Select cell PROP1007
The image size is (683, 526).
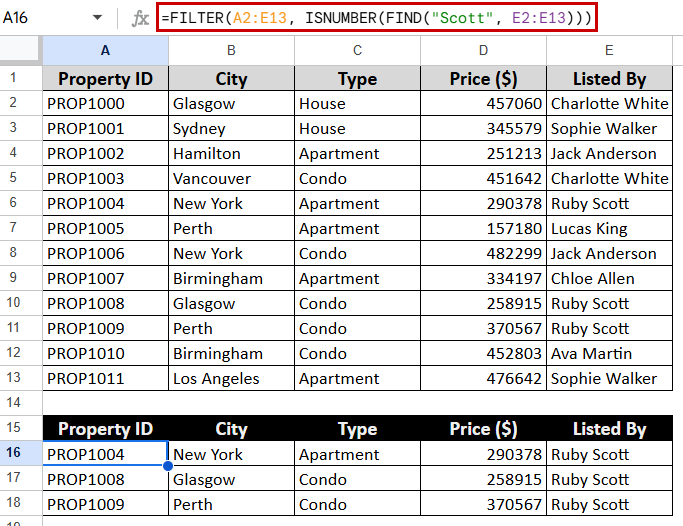click(x=105, y=278)
